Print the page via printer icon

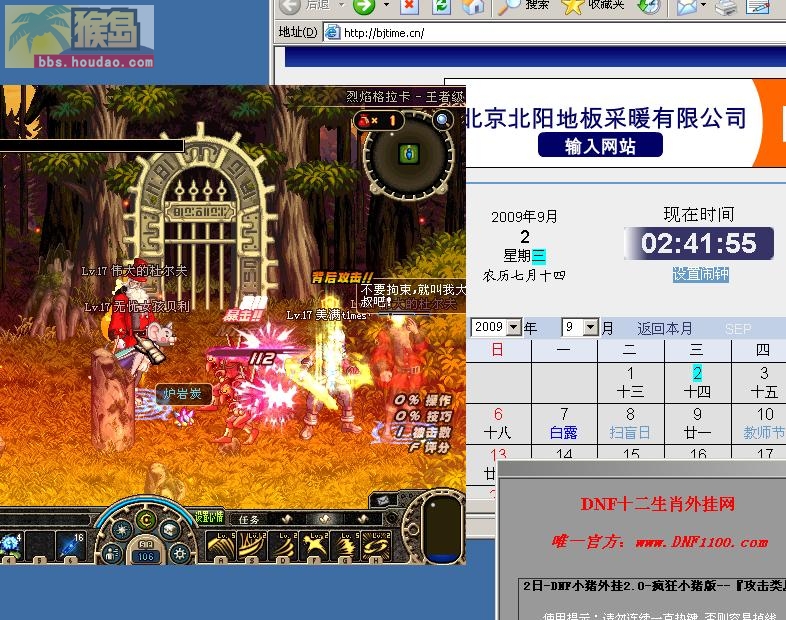tap(725, 6)
